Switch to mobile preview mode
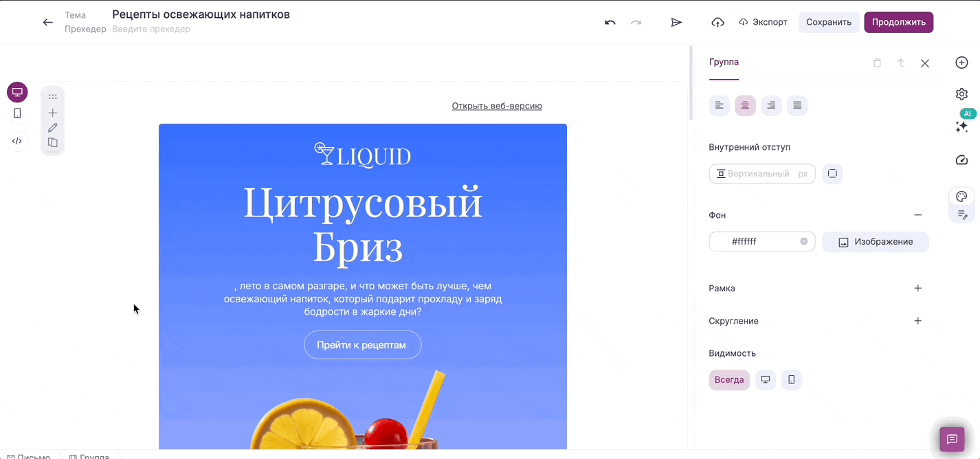The width and height of the screenshot is (980, 459). [17, 113]
